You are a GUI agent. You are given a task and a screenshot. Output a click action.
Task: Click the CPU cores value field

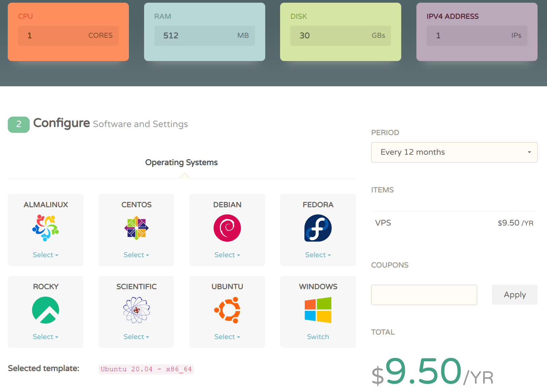tap(68, 36)
